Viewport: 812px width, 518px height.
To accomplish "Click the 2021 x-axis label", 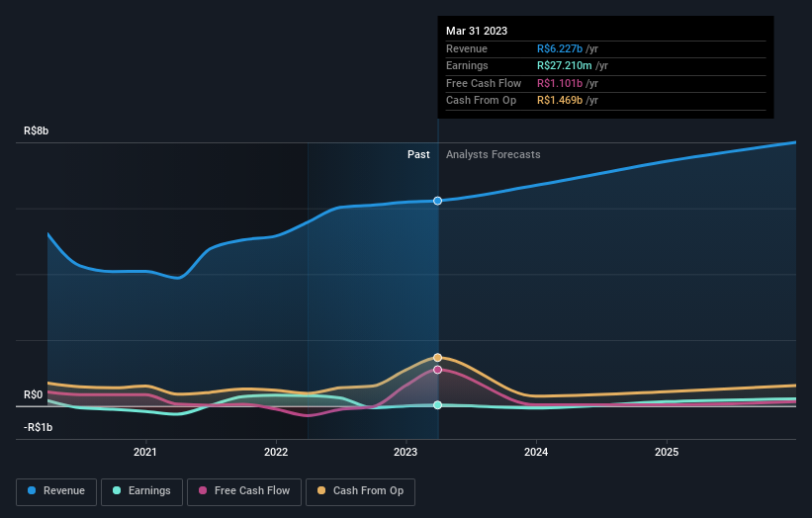I will coord(145,452).
